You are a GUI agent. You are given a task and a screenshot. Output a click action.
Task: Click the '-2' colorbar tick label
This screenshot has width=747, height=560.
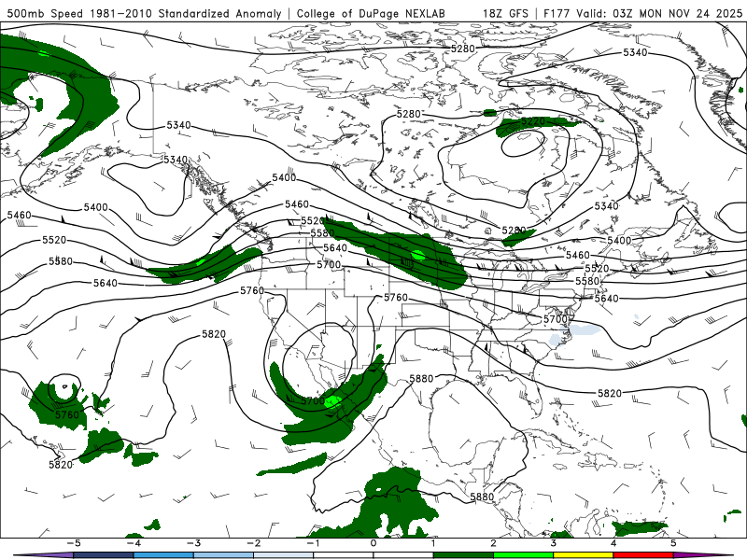pos(253,543)
